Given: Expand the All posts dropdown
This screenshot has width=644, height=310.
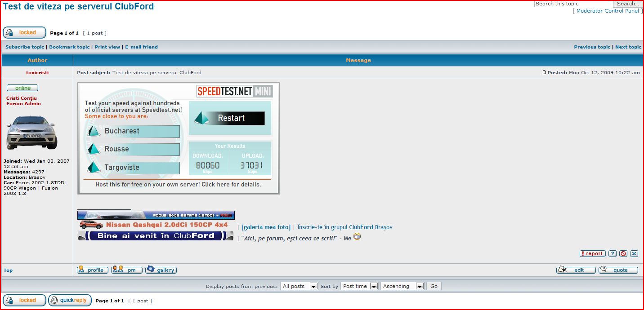Looking at the screenshot, I should [x=299, y=286].
